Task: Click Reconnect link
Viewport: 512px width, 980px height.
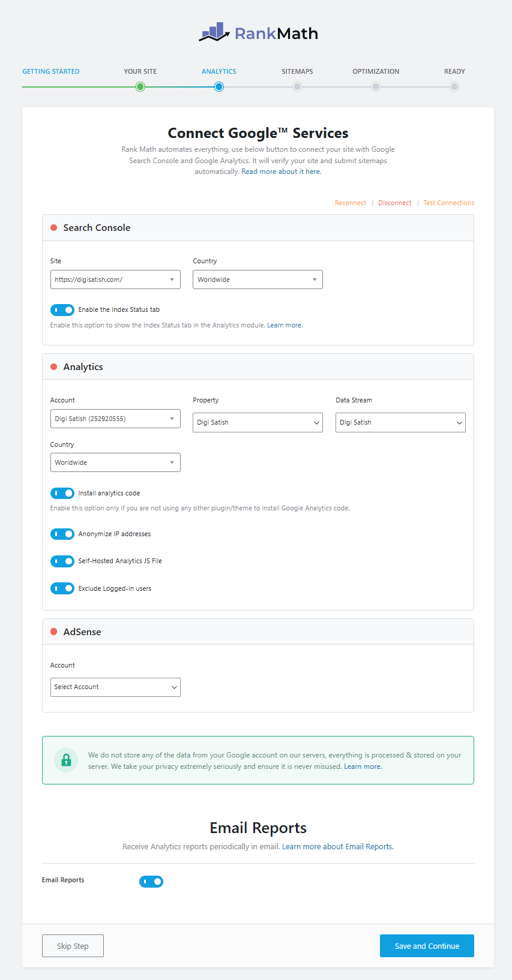Action: (x=351, y=203)
